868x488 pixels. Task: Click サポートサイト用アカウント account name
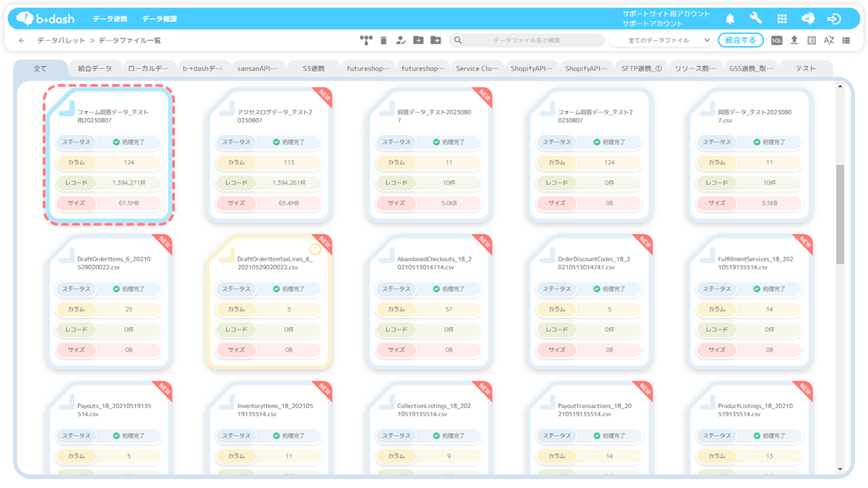point(667,14)
